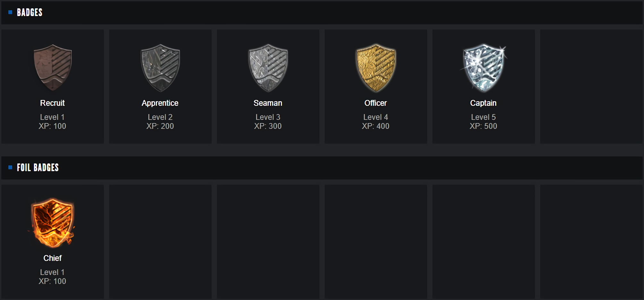Open the Seaman badge title
The height and width of the screenshot is (300, 644).
click(x=268, y=103)
